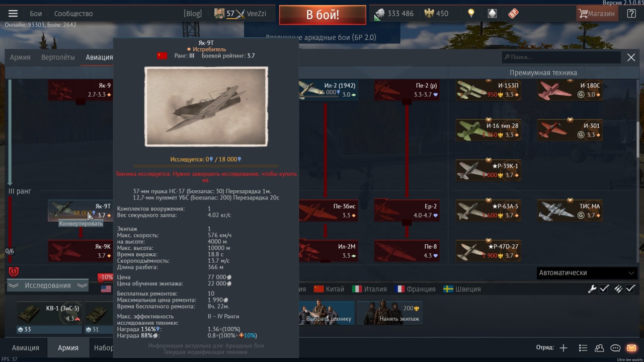Click the Конвертировать button
The height and width of the screenshot is (362, 644).
click(81, 224)
